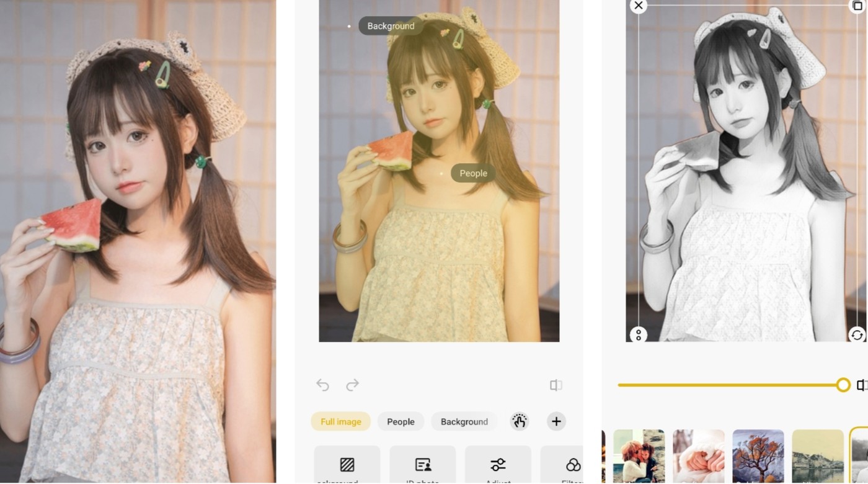Open the manual touch selection tool
The image size is (868, 484).
click(519, 421)
